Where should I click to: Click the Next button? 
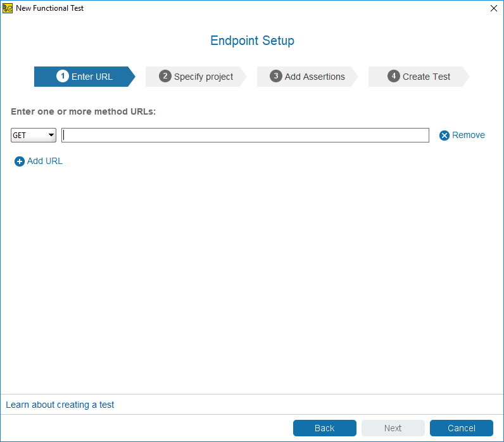click(x=393, y=428)
